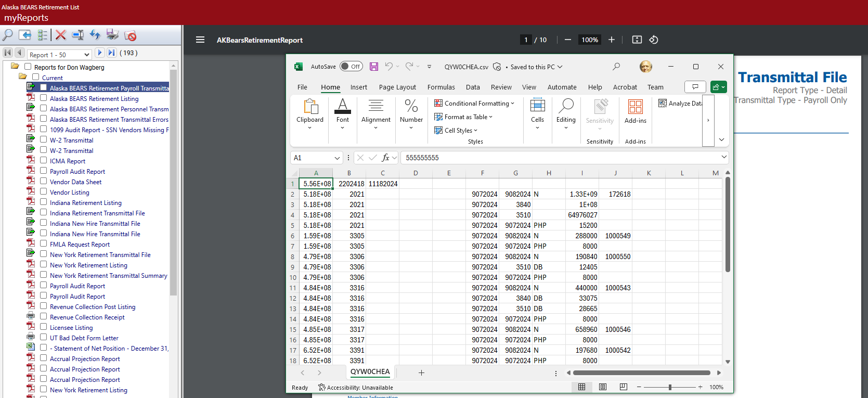Click the Undo arrow in Excel
This screenshot has height=398, width=868.
388,67
